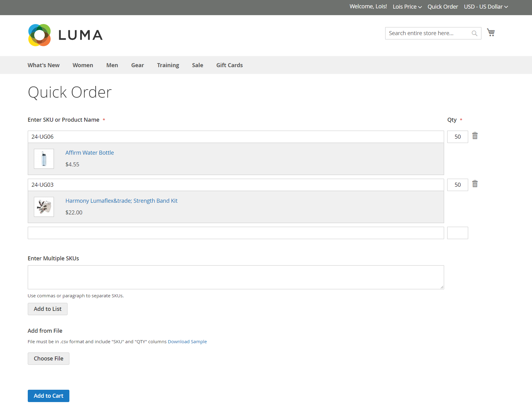Screen dimensions: 532x411
Task: Click the LUMA store logo
Action: point(65,35)
